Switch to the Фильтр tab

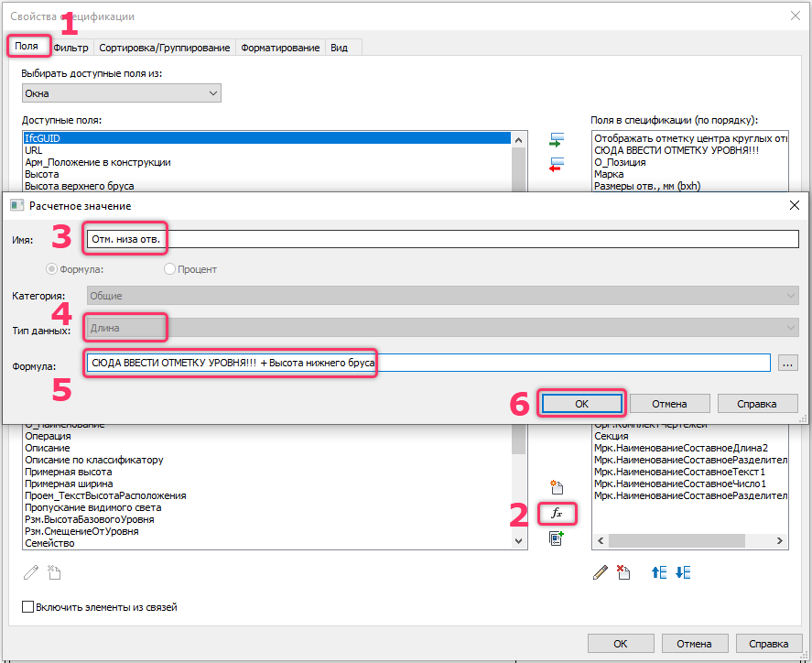[x=70, y=48]
